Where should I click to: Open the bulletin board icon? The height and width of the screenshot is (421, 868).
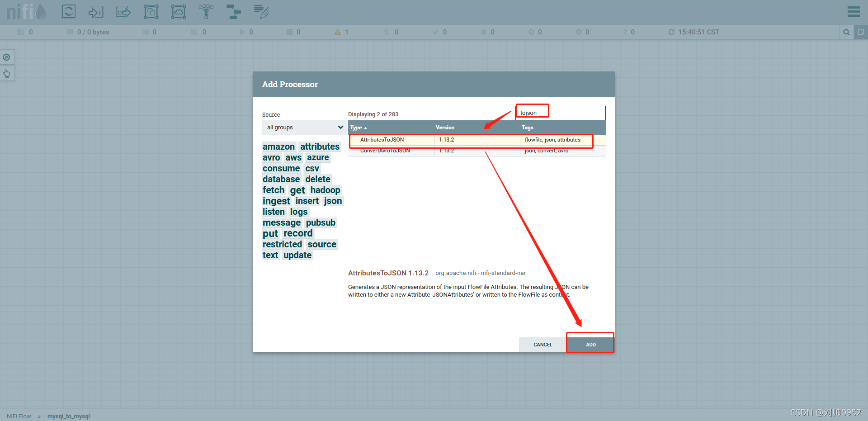(x=861, y=32)
